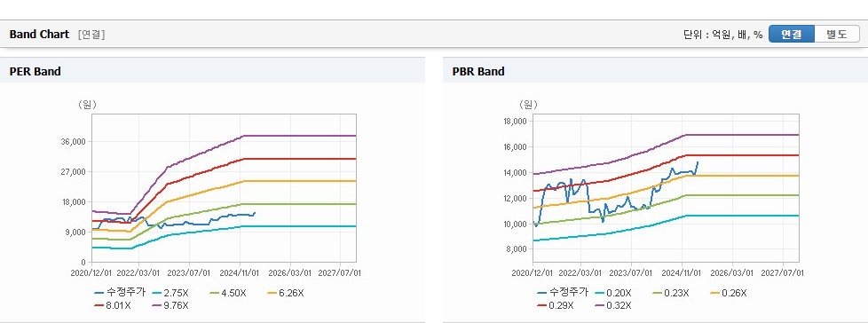The image size is (868, 323).
Task: Click the PER Band panel title
Action: [x=35, y=71]
